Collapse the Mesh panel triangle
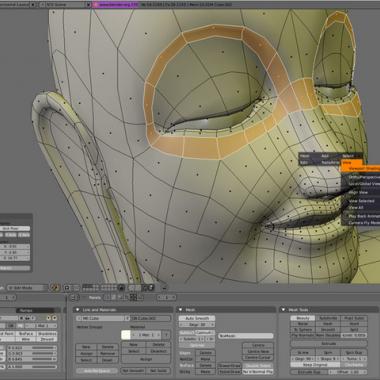Screen dimensions: 380x380 coord(180,310)
